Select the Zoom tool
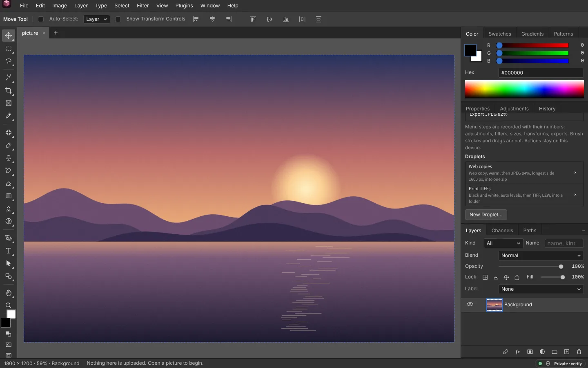Viewport: 588px width, 368px height. (9, 306)
